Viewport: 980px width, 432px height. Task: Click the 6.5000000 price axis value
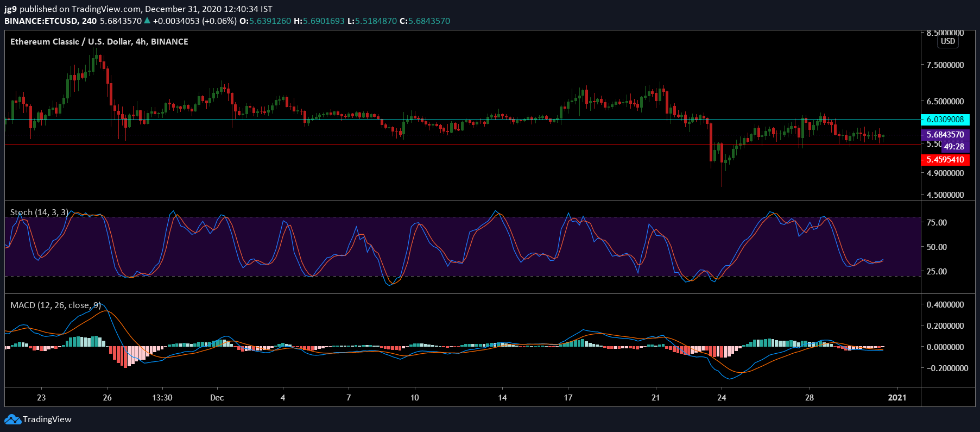click(945, 102)
